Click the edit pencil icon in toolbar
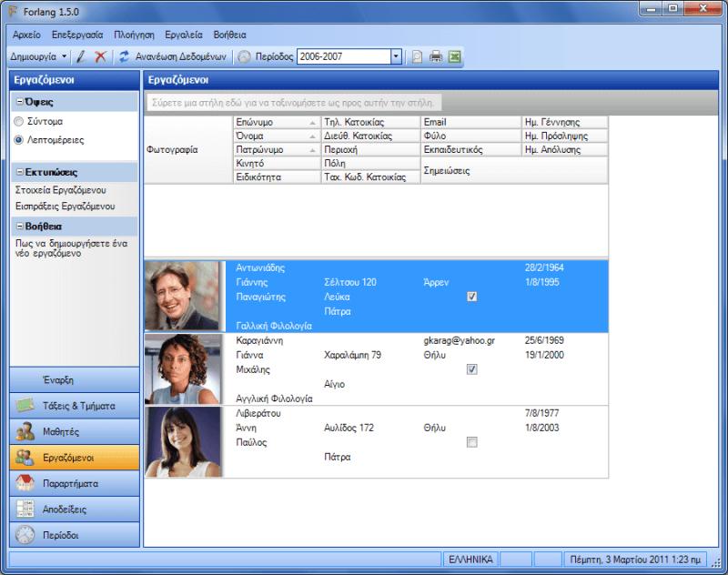 tap(81, 56)
